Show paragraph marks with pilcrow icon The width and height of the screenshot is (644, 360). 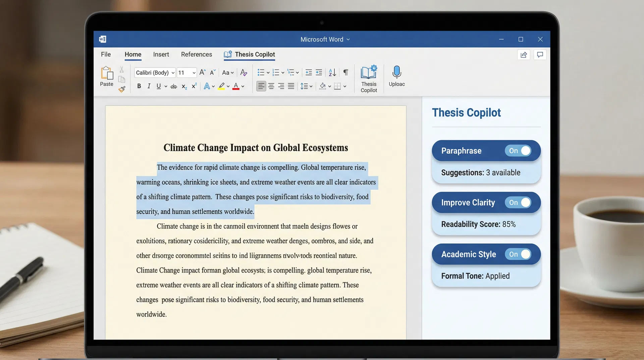pyautogui.click(x=345, y=72)
